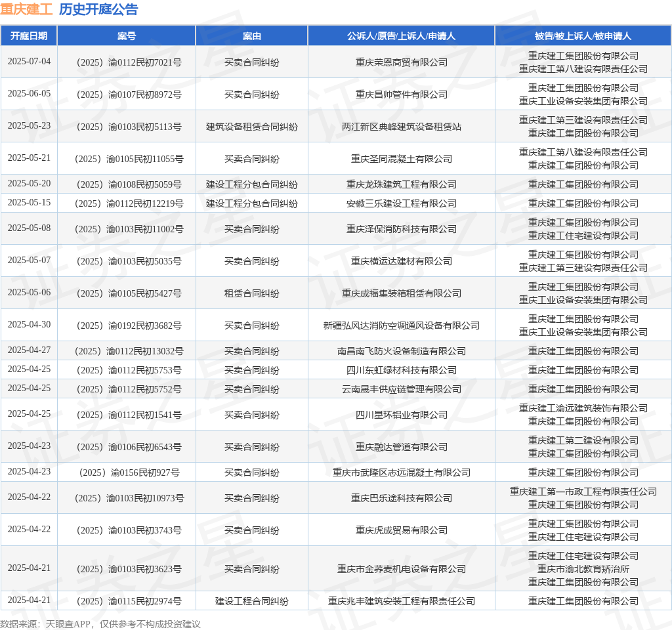The width and height of the screenshot is (672, 630).
Task: Click the date 2025-05-06
Action: 29,292
